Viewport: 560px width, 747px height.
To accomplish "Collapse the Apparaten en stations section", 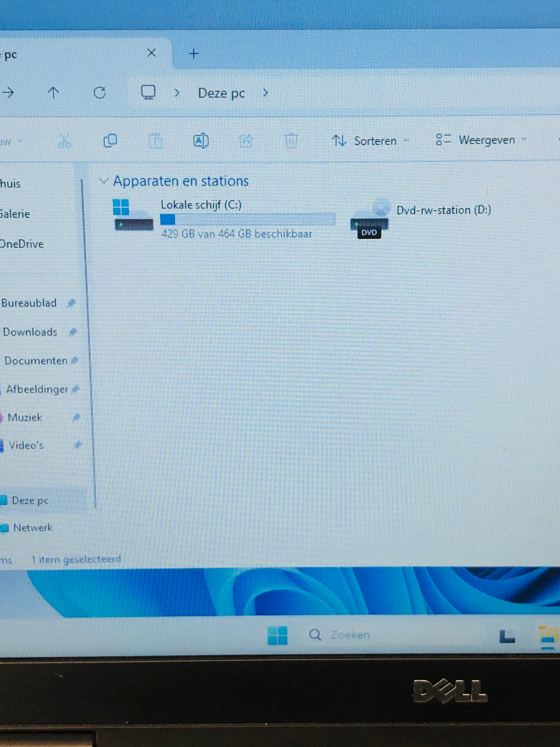I will (x=103, y=181).
